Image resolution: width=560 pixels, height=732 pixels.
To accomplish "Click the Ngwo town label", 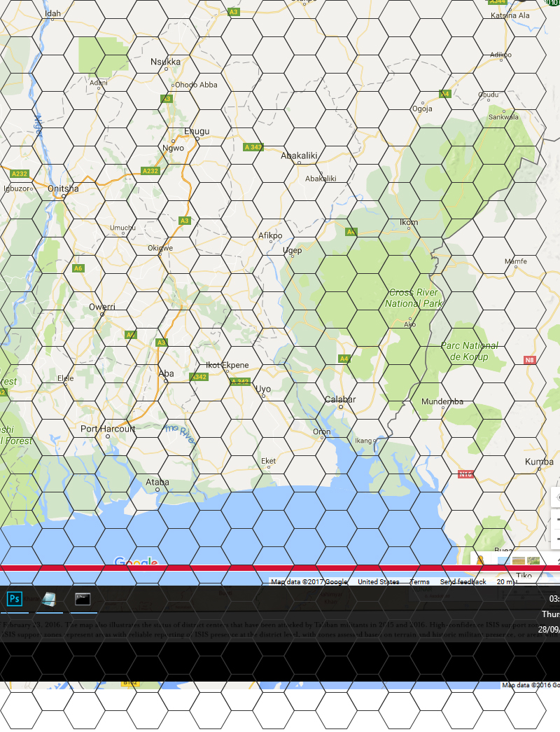I will (173, 148).
